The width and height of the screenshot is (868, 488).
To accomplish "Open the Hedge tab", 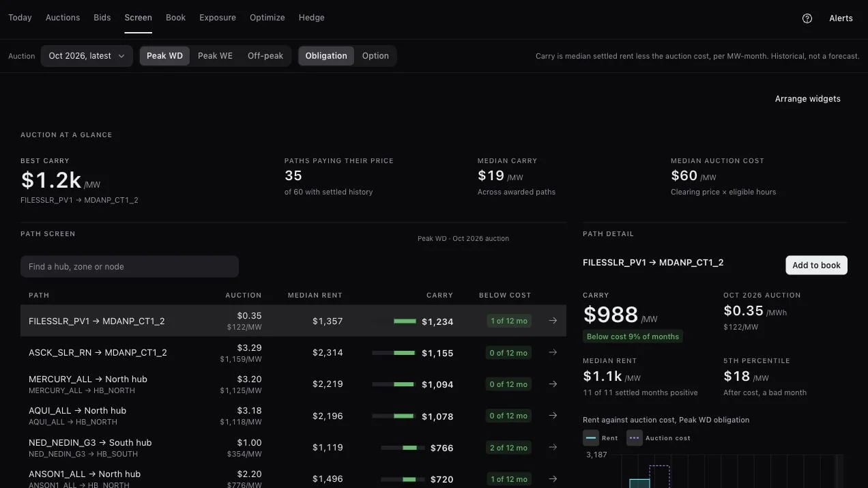I will click(312, 18).
